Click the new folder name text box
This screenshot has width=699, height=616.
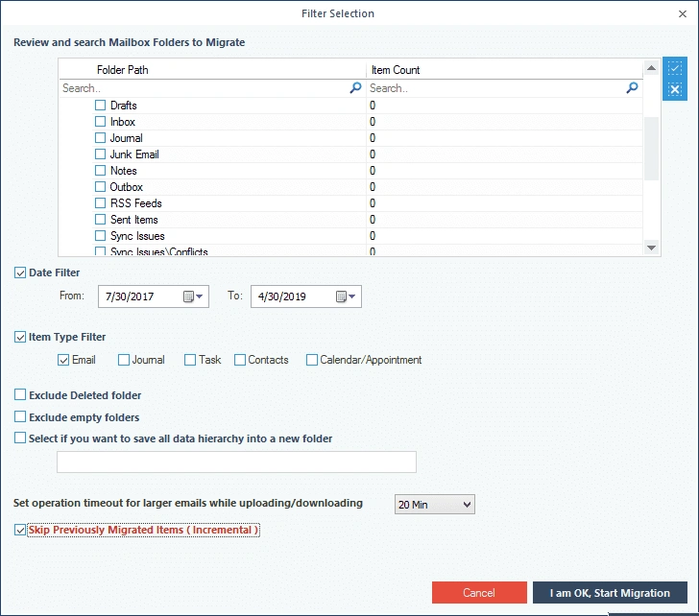pyautogui.click(x=236, y=462)
